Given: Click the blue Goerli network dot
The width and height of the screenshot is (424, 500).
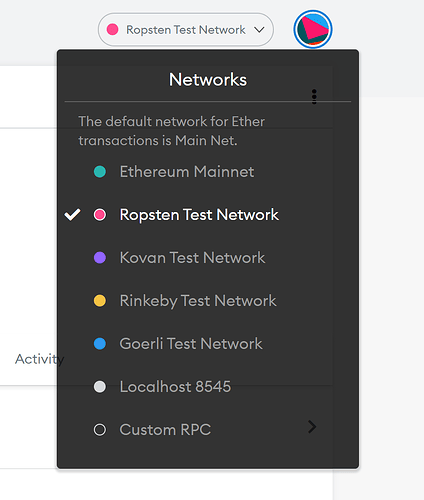Looking at the screenshot, I should tap(100, 344).
